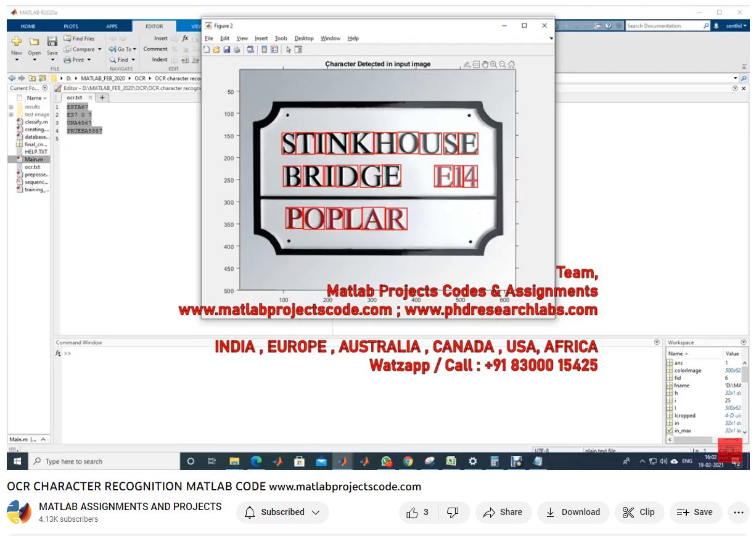Click the Save icon in Figure 2 toolbar
The height and width of the screenshot is (536, 756).
click(226, 50)
